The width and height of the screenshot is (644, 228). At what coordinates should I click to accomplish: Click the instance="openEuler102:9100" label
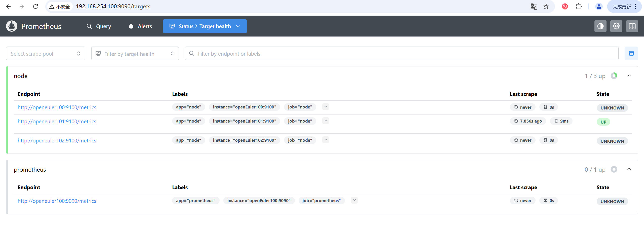tap(245, 140)
